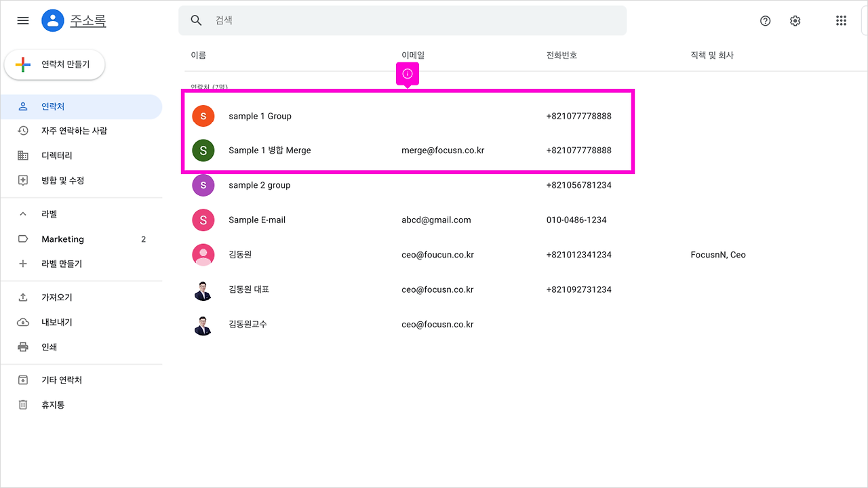
Task: Collapse the 라벨 (Labels) section
Action: (x=22, y=213)
